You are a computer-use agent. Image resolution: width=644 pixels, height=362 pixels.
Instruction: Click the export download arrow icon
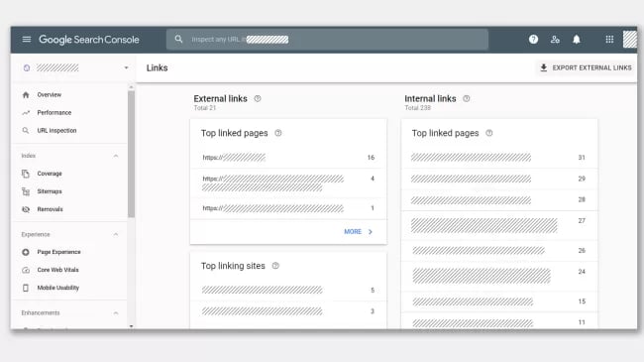pyautogui.click(x=543, y=67)
